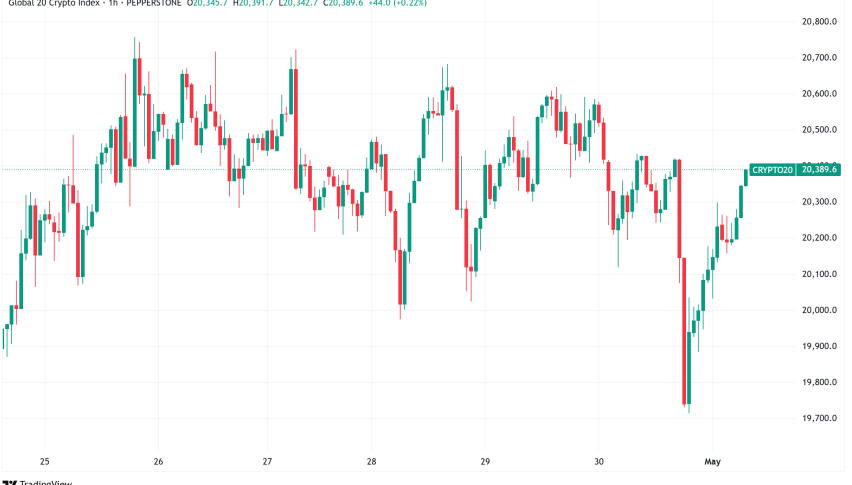
Task: Click the current price tag 20,389.6
Action: [818, 170]
